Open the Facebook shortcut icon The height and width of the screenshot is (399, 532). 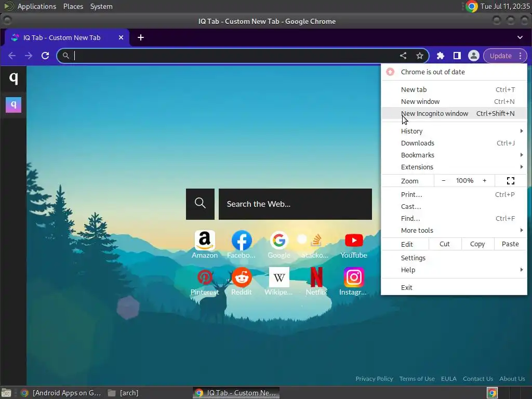pos(242,240)
